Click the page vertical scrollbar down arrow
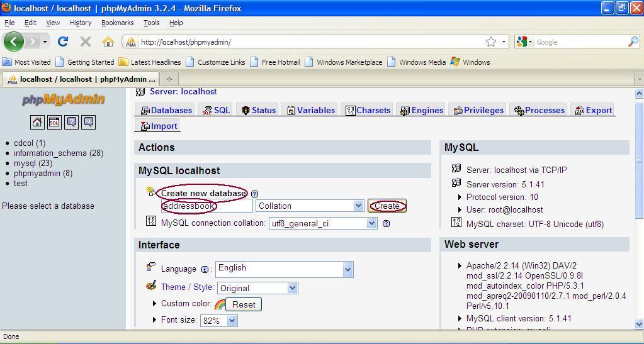 [x=639, y=324]
